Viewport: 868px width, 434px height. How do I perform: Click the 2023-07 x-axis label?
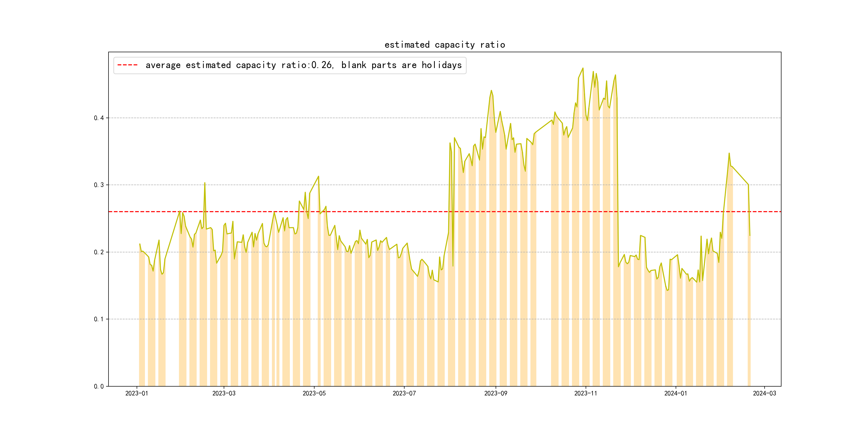pyautogui.click(x=404, y=393)
